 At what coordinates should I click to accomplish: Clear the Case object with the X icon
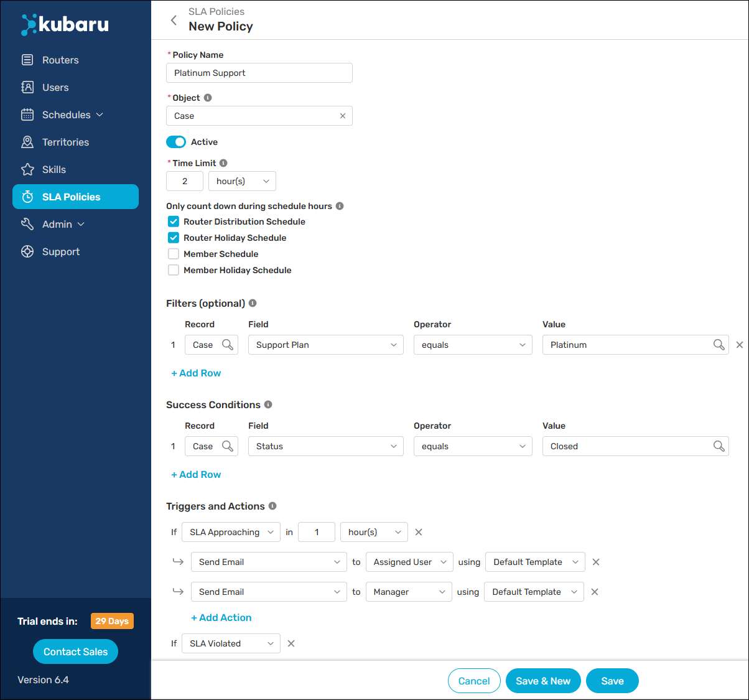tap(342, 116)
